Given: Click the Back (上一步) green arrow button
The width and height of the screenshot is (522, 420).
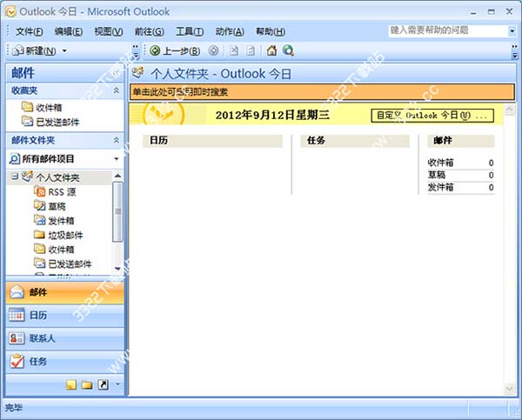Looking at the screenshot, I should coord(175,50).
